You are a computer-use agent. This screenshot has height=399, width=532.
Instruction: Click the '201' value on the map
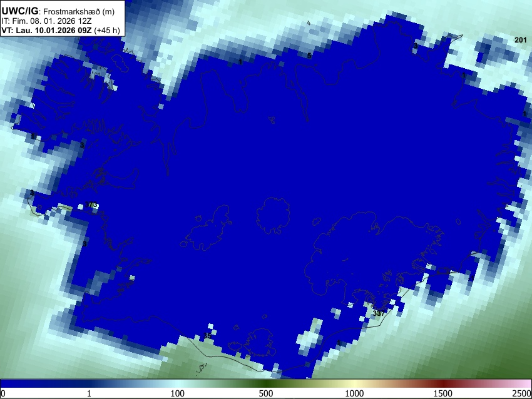[x=521, y=40]
